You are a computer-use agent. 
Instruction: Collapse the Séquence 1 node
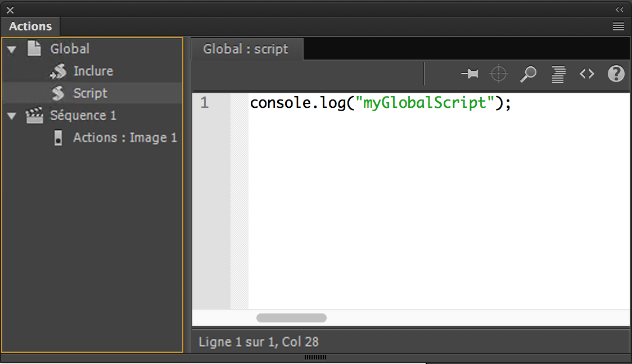[12, 115]
